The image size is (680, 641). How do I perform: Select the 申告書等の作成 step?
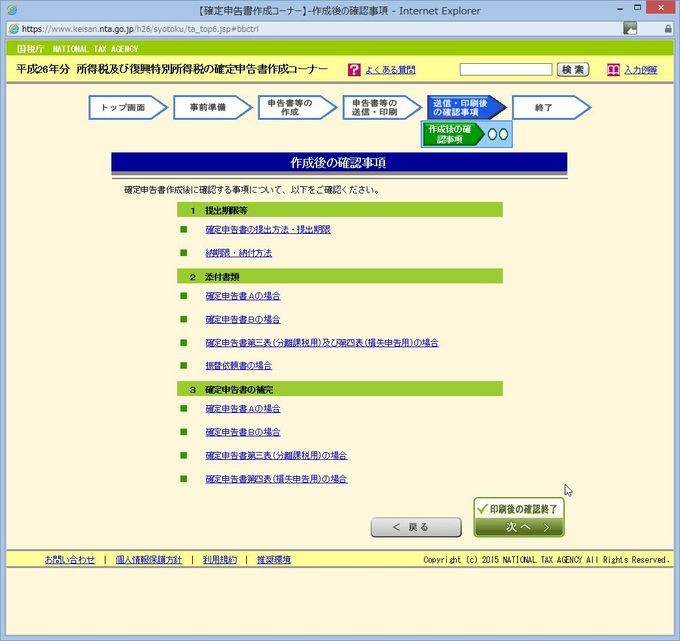(291, 107)
